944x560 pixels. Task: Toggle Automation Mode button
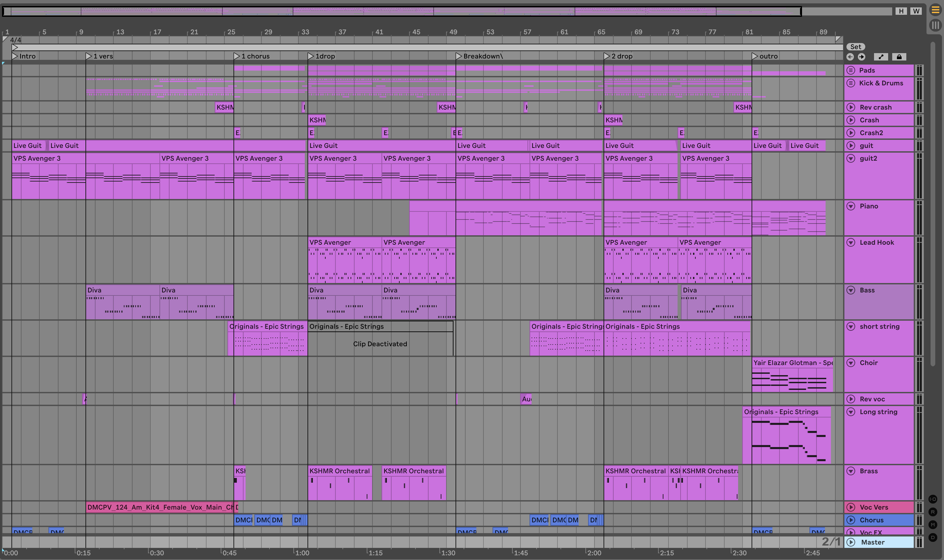point(881,57)
